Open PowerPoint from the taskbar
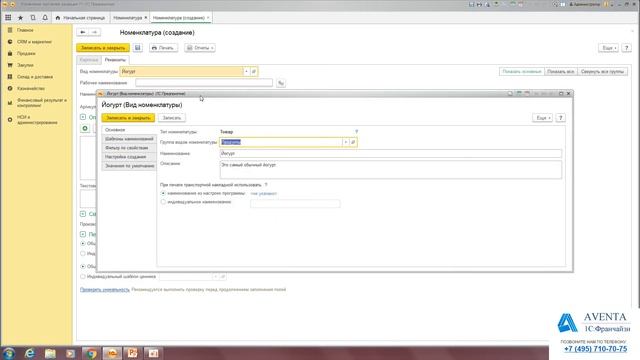 coord(133,353)
